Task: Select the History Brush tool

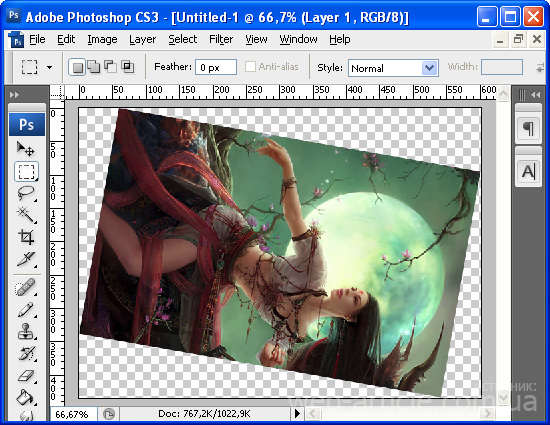Action: pyautogui.click(x=26, y=353)
